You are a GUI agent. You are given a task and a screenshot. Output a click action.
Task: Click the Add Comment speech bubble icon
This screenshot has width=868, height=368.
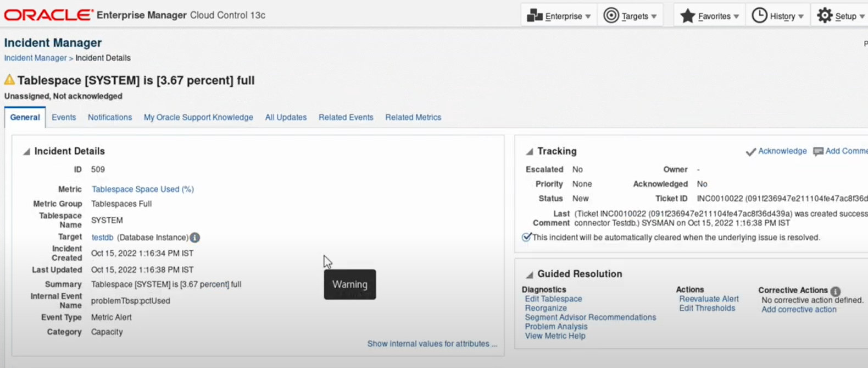(818, 151)
